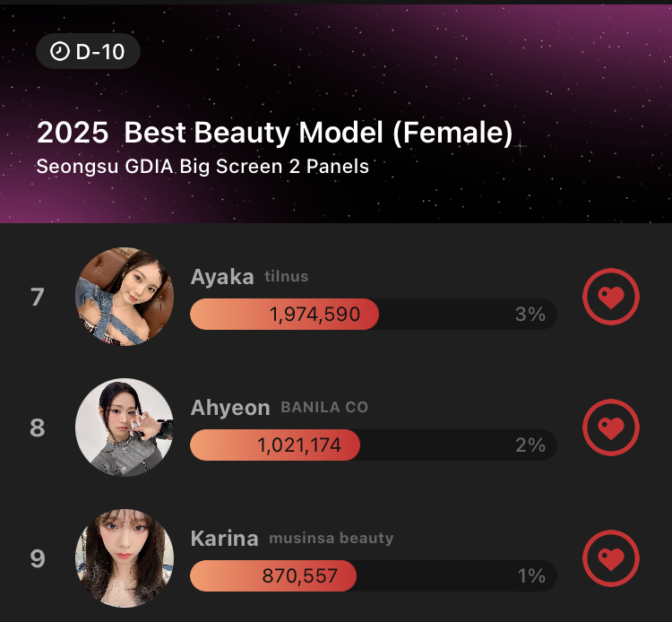Open the tilnus brand tag
The width and height of the screenshot is (672, 622).
point(287,276)
